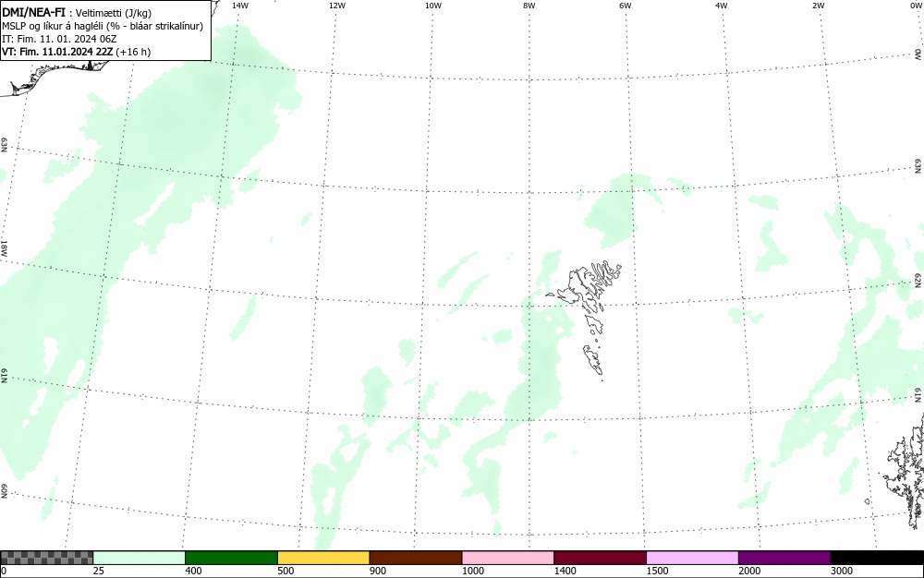Click the "60N" latitude label
This screenshot has height=578, width=924.
click(x=4, y=491)
